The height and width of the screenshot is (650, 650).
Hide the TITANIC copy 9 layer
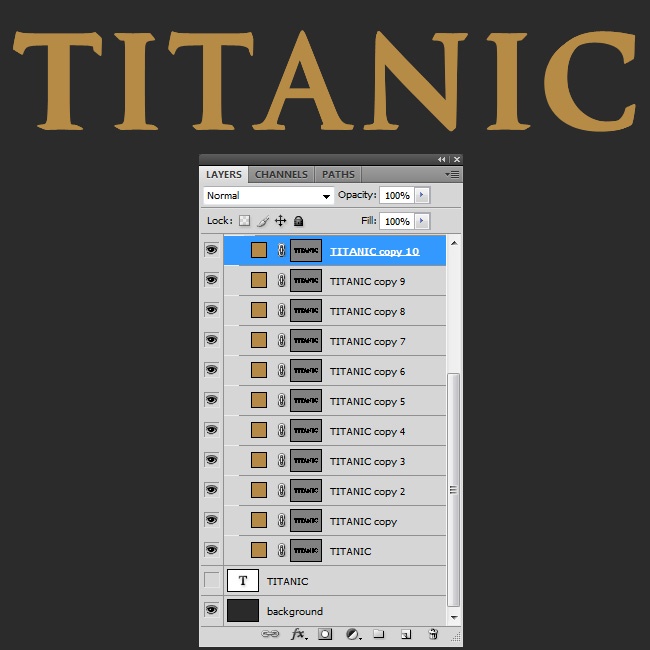[211, 280]
